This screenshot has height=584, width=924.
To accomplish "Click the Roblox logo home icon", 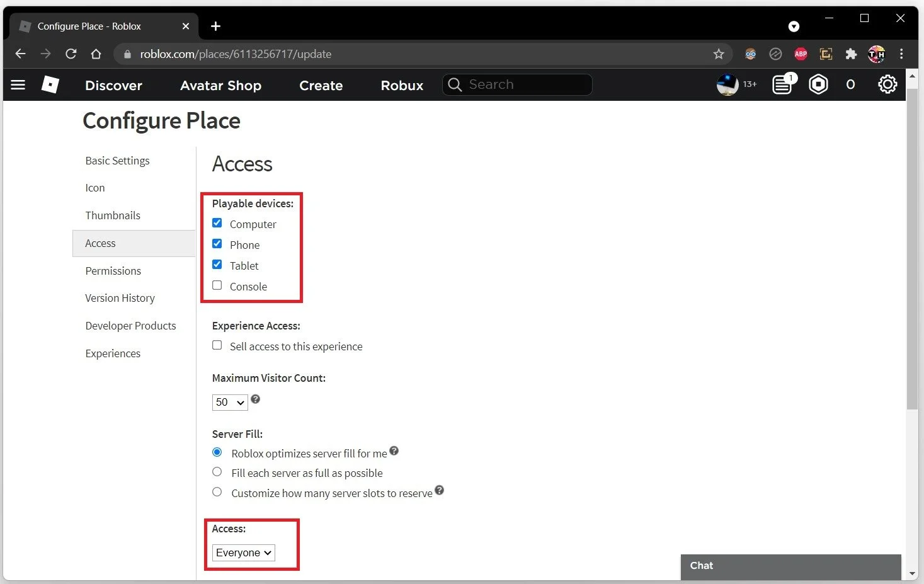I will (50, 84).
